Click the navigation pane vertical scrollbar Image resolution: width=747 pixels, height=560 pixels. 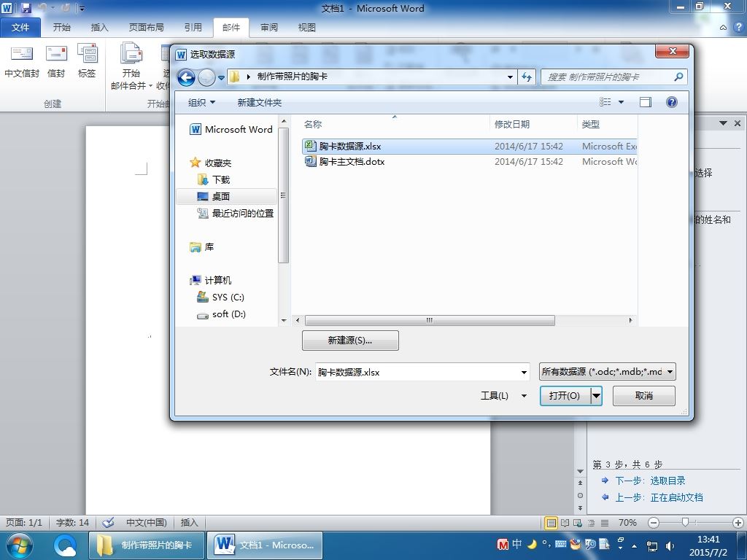pos(284,195)
